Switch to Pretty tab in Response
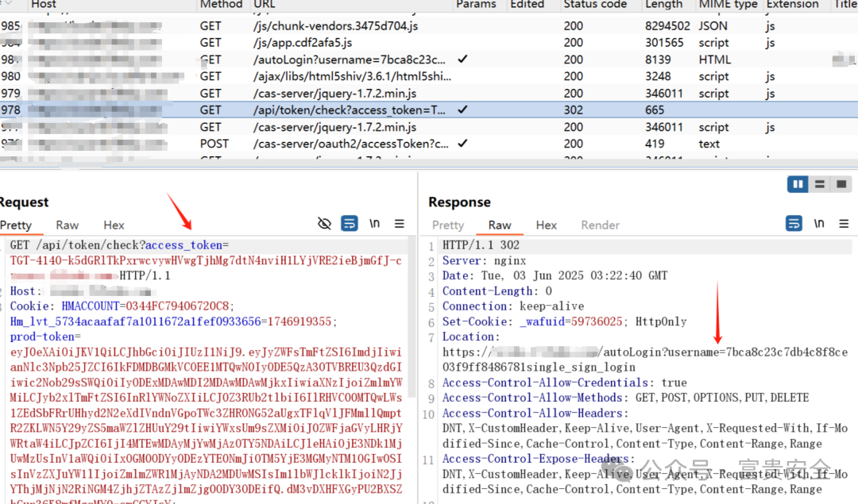Screen dimensions: 858x504 click(447, 225)
